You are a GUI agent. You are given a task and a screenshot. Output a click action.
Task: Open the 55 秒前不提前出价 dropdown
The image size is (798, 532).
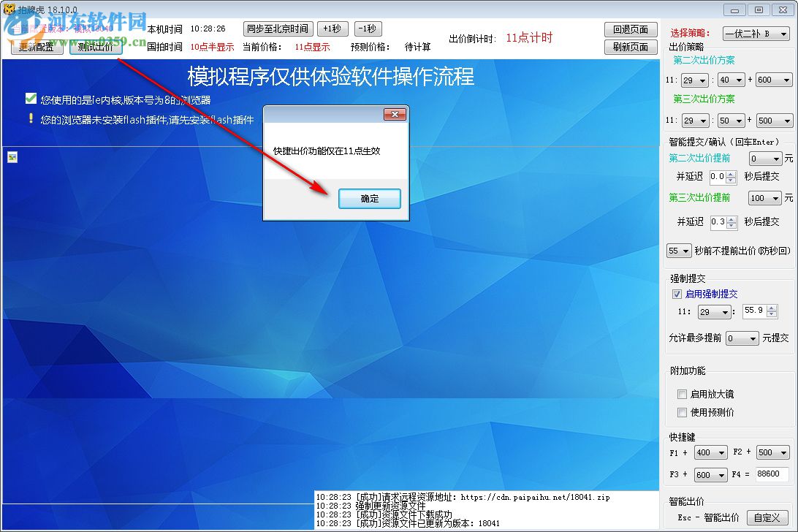679,251
